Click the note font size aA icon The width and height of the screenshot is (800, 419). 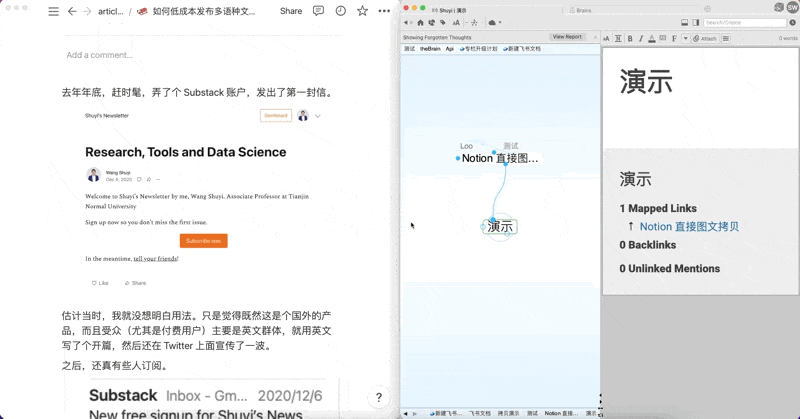pyautogui.click(x=606, y=38)
